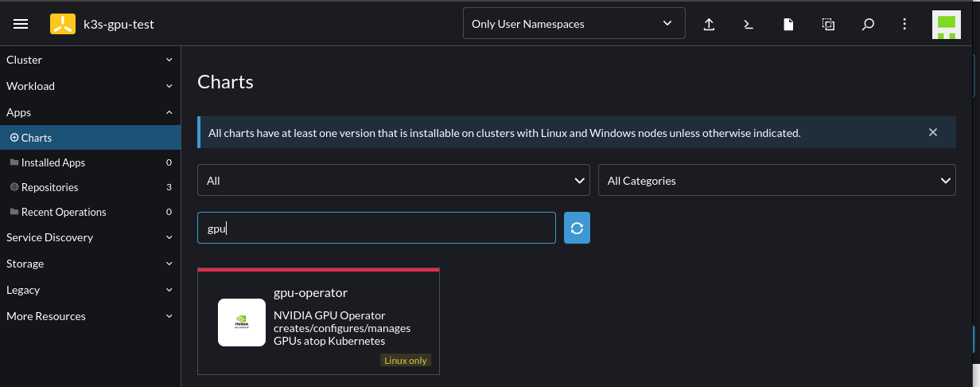
Task: Open the gpu-operator chart title
Action: [310, 292]
